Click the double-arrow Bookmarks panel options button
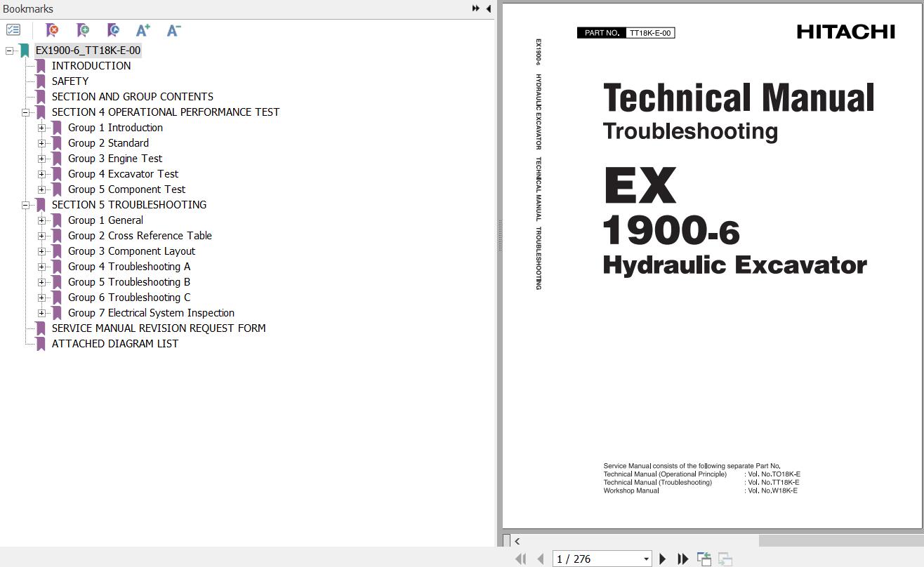924x567 pixels. pyautogui.click(x=476, y=8)
